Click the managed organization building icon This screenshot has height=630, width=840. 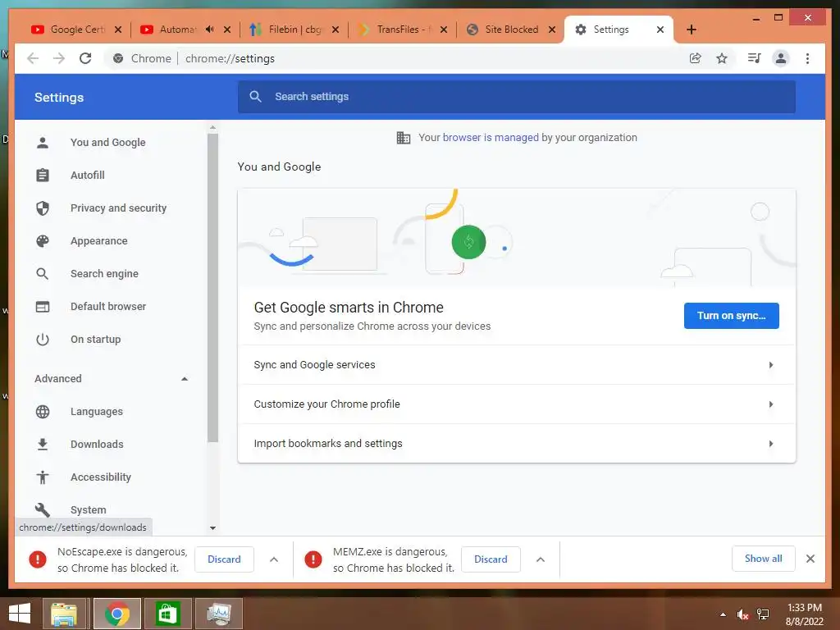pyautogui.click(x=404, y=138)
